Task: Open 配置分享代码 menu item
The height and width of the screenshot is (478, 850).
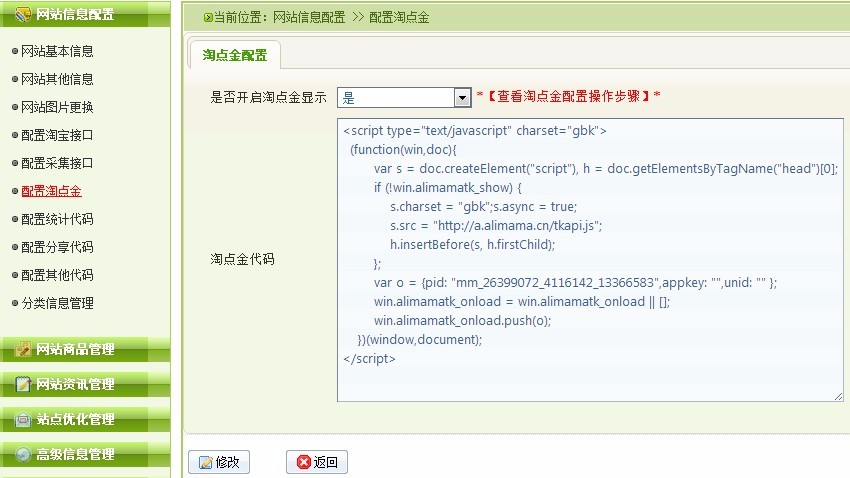Action: 57,247
